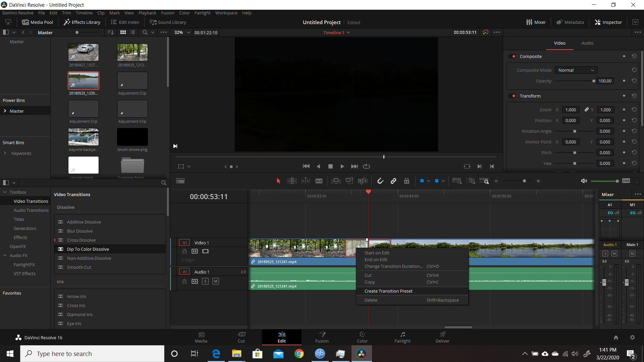Open flag color dropdown arrow
Screen dimensions: 644x362
(x=428, y=181)
